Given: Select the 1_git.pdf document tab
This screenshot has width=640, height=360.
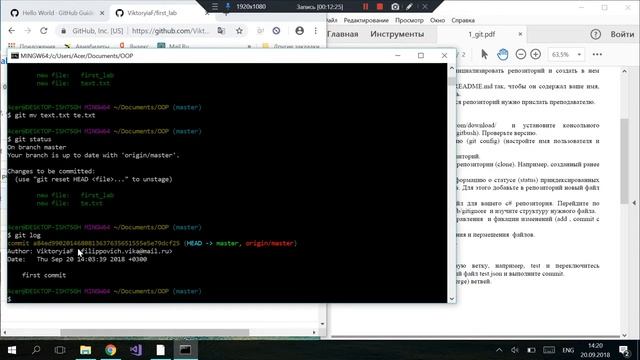Looking at the screenshot, I should (x=482, y=35).
